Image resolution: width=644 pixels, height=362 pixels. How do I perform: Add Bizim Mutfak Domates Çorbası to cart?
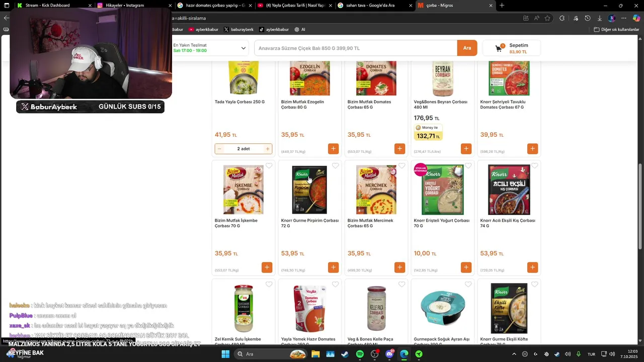click(399, 149)
